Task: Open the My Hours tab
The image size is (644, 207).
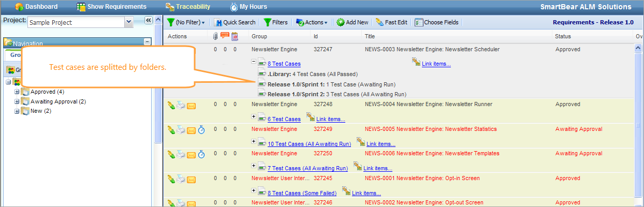Action: point(249,7)
